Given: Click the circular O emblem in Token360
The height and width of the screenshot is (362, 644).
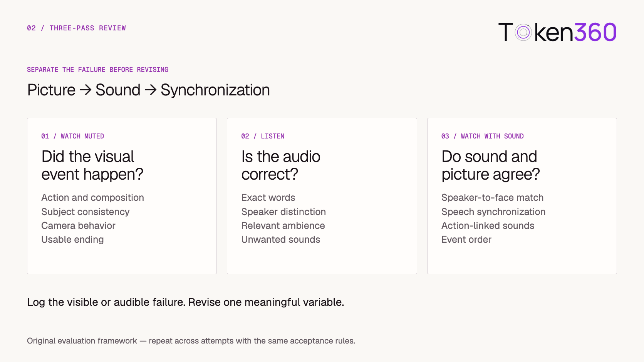Looking at the screenshot, I should 523,32.
